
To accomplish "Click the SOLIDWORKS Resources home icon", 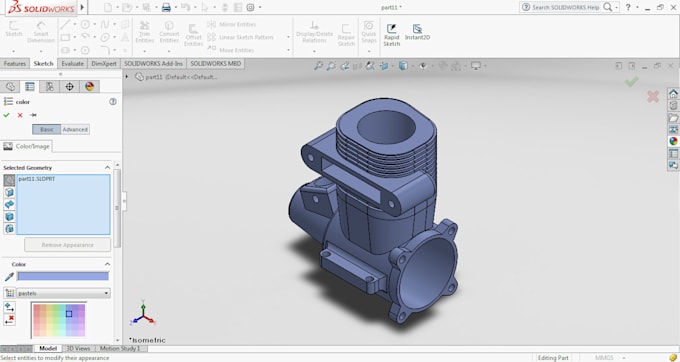I will 673,94.
